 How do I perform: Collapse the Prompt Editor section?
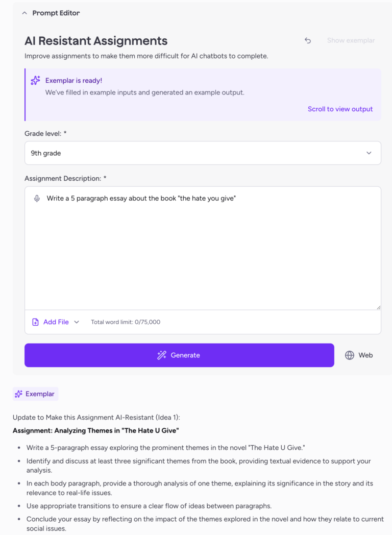(24, 13)
